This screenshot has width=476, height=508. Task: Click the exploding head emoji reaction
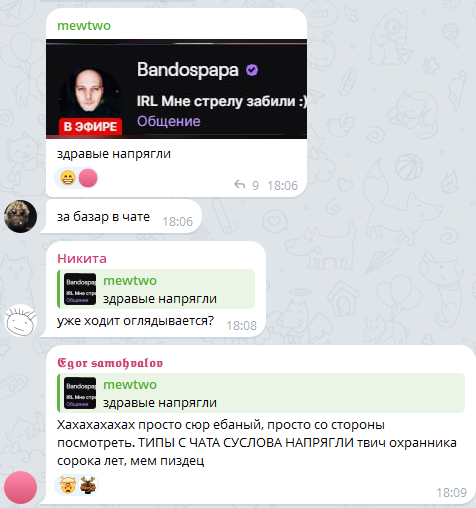pos(68,485)
